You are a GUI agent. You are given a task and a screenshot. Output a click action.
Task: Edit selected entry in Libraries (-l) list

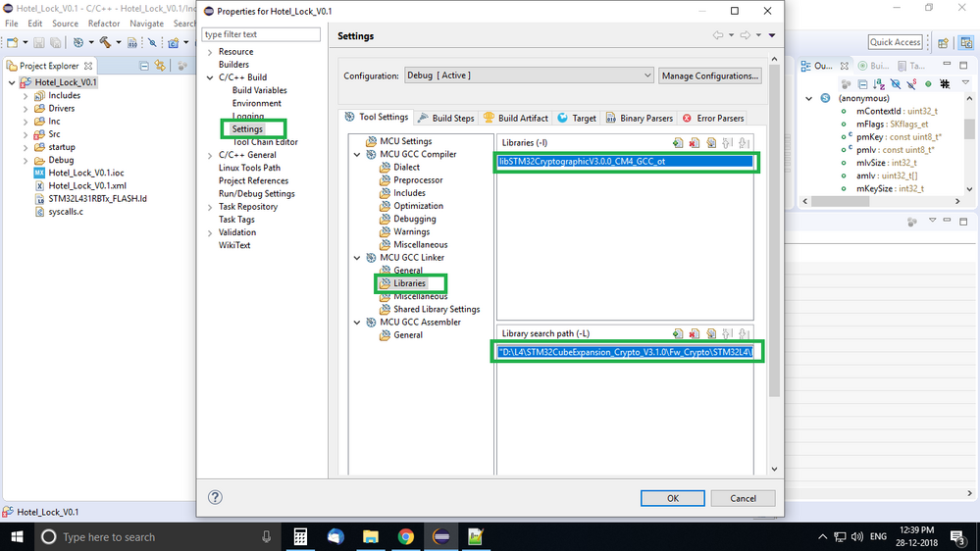pos(711,143)
